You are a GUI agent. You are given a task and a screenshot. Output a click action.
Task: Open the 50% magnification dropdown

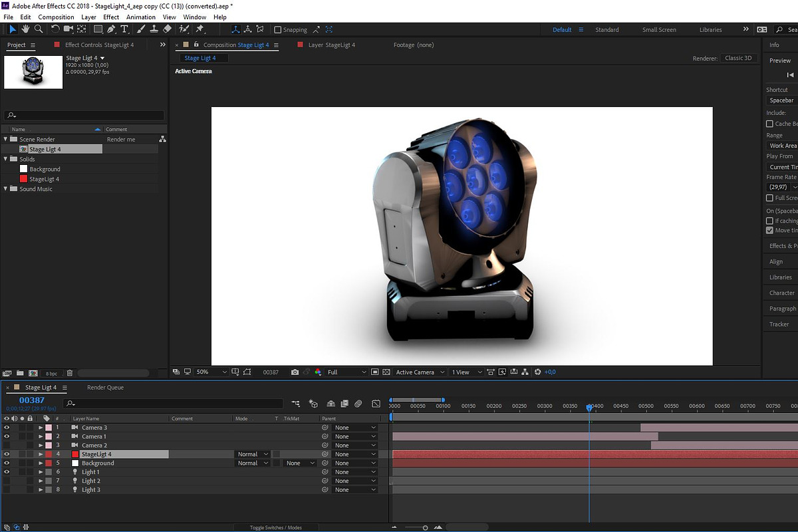[x=211, y=372]
